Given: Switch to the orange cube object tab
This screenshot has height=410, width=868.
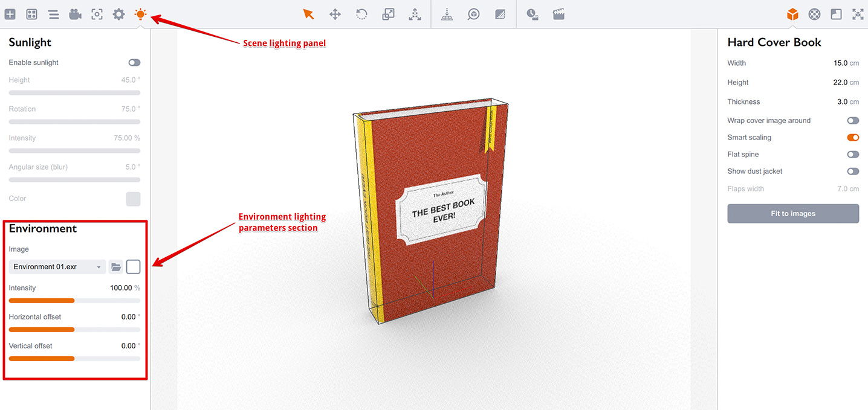Looking at the screenshot, I should click(792, 14).
